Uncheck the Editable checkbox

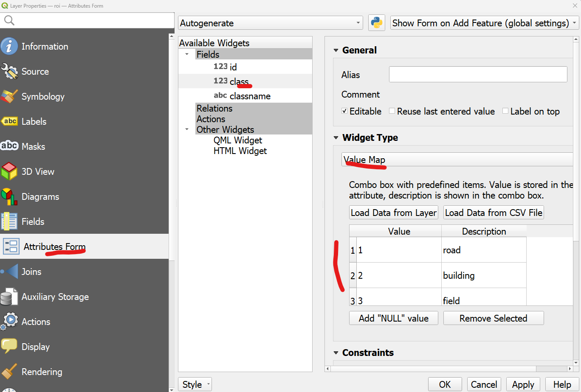tap(344, 111)
